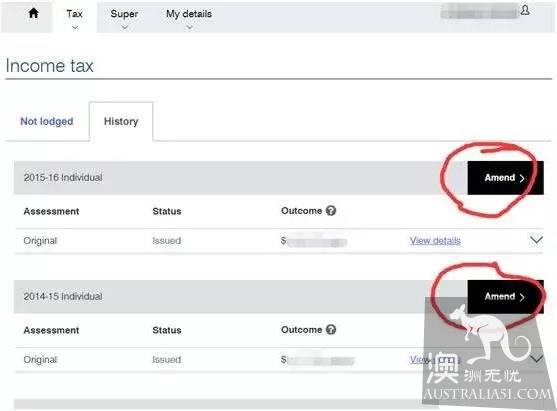Open the user profile icon
The image size is (557, 411).
point(525,10)
